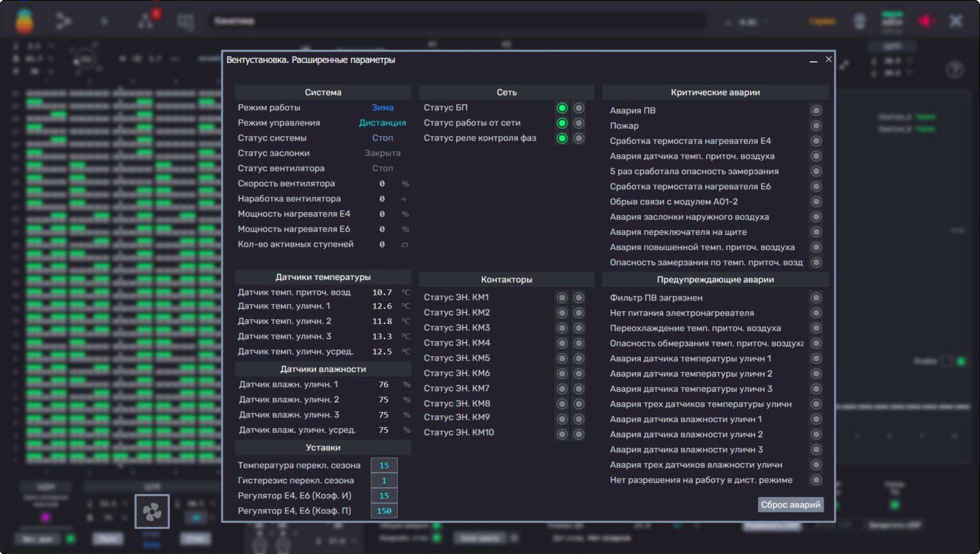Select the Критические аварии section header

tap(715, 93)
